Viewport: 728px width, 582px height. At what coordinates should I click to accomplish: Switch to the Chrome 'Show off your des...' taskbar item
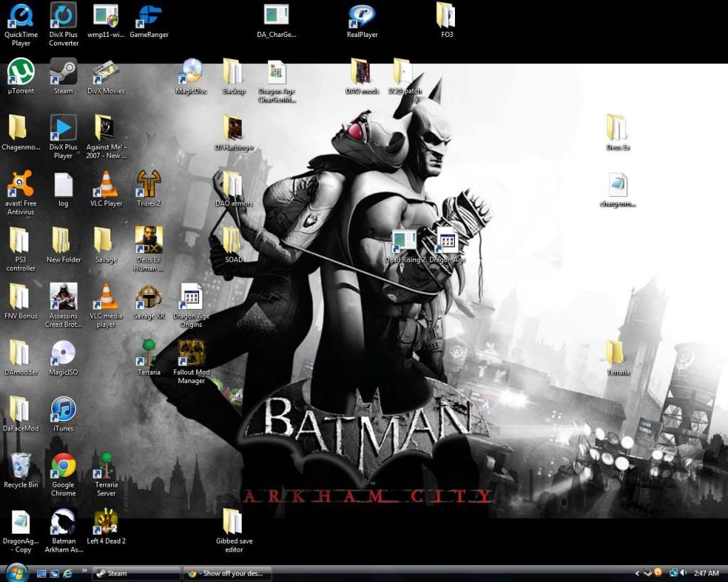pyautogui.click(x=227, y=573)
